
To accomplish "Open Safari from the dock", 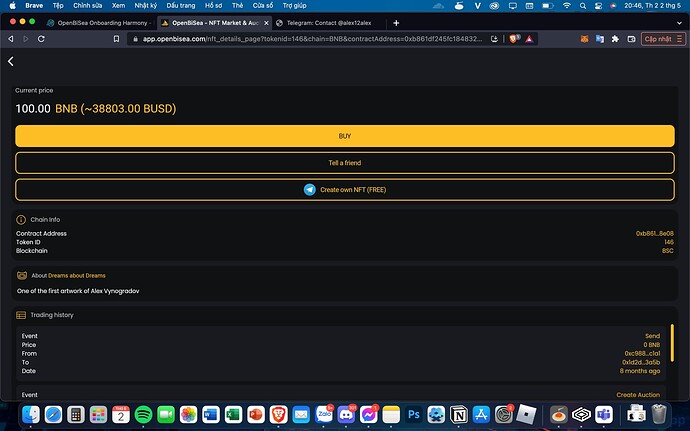I will coord(53,414).
